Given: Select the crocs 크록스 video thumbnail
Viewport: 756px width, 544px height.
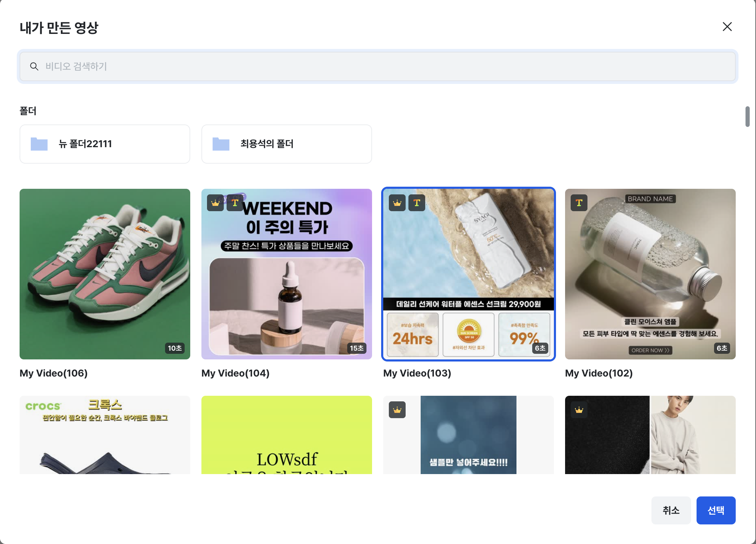Looking at the screenshot, I should coord(105,435).
